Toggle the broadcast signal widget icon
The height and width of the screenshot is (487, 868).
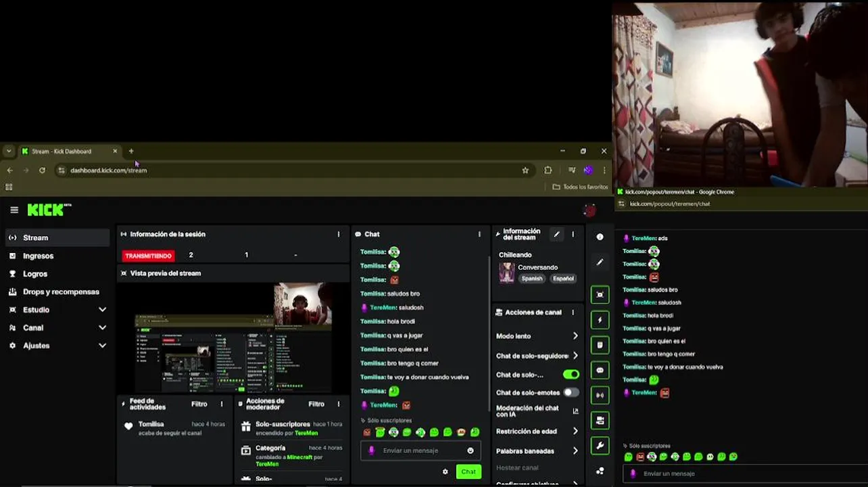point(600,395)
